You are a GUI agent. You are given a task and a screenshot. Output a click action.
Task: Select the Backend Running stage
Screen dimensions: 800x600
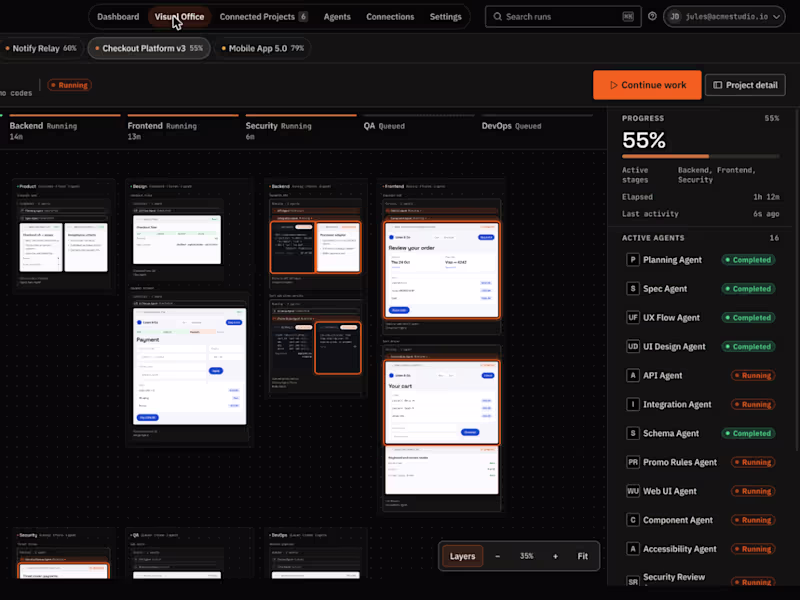click(x=64, y=130)
